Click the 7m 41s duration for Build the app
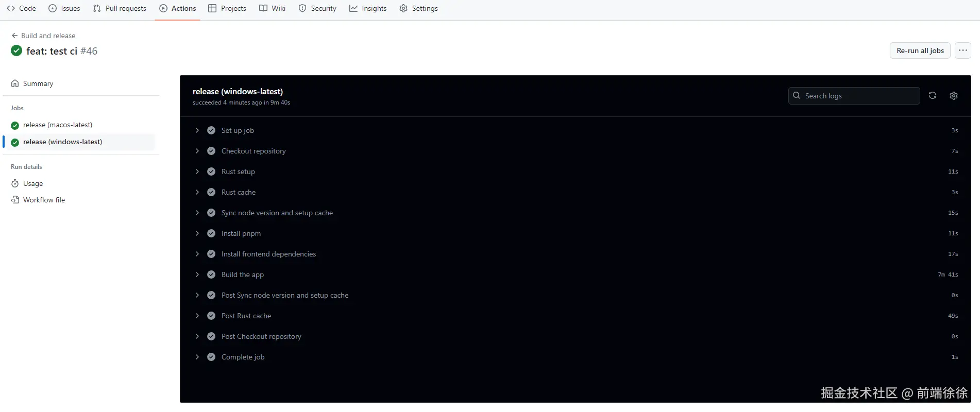This screenshot has width=980, height=412. pyautogui.click(x=948, y=274)
